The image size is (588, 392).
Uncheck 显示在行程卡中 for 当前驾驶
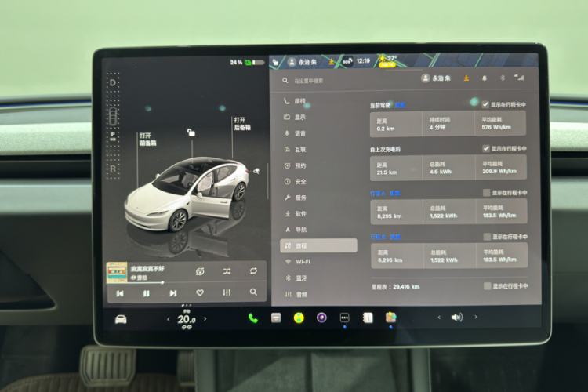click(x=485, y=104)
